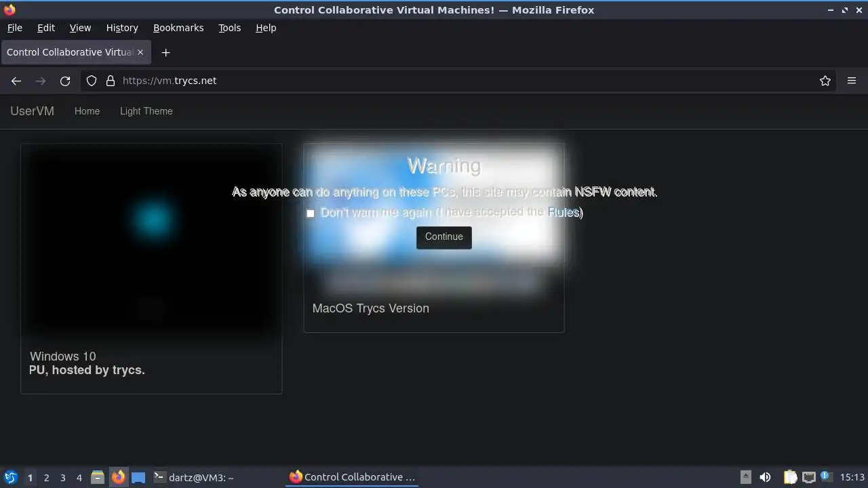Click the UserVM brand link
Viewport: 868px width, 488px height.
click(x=32, y=111)
